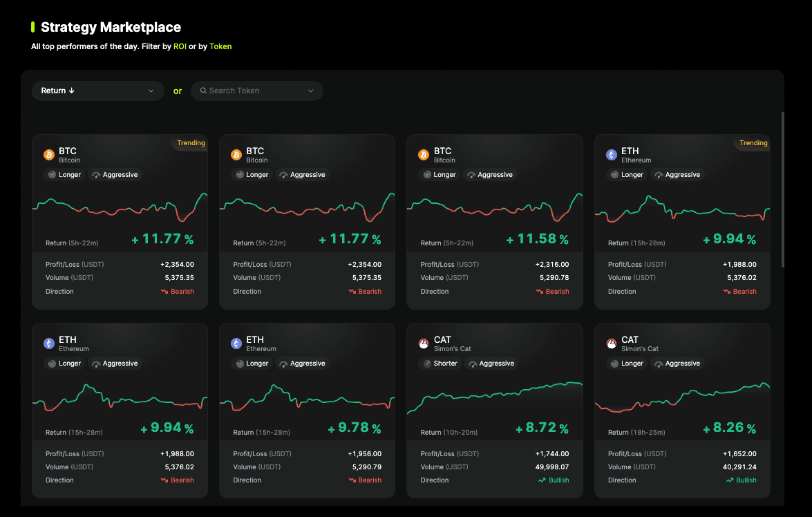Screen dimensions: 812x517
Task: Click the marketplace list vertical scrollbar
Action: click(782, 189)
